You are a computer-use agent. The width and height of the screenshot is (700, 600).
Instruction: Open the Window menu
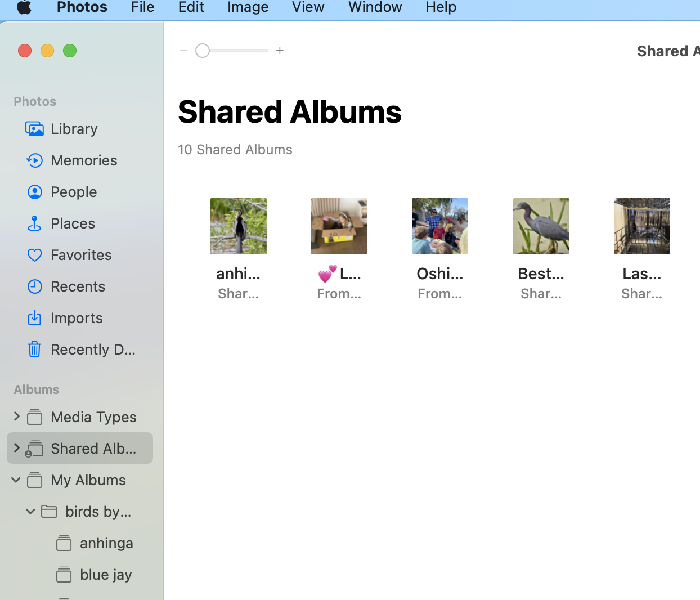(x=375, y=7)
